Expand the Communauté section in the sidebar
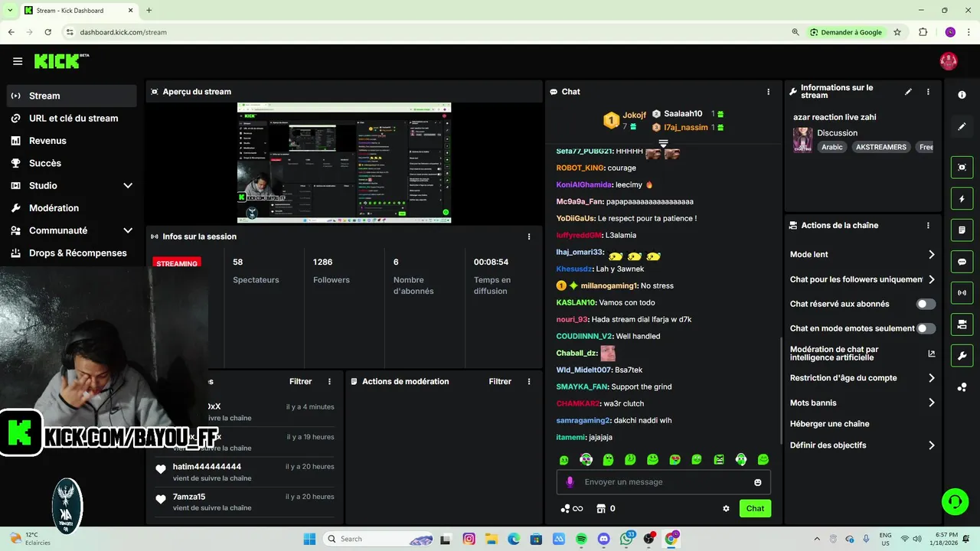The height and width of the screenshot is (551, 980). tap(72, 230)
